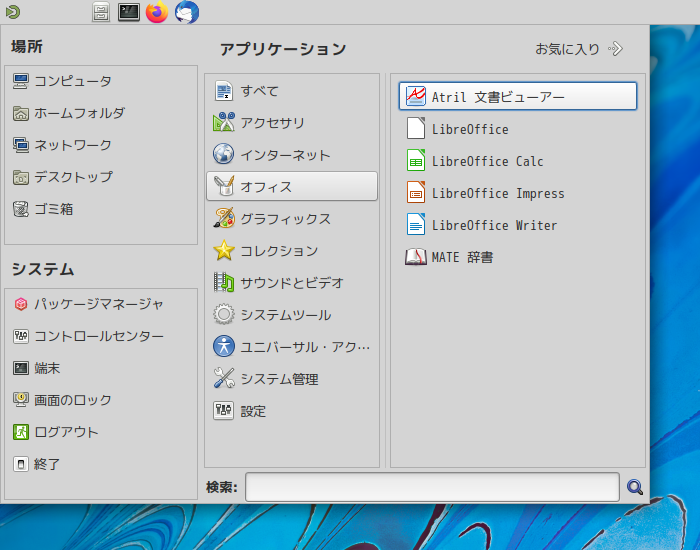Select the グラフィックス category

pos(292,218)
